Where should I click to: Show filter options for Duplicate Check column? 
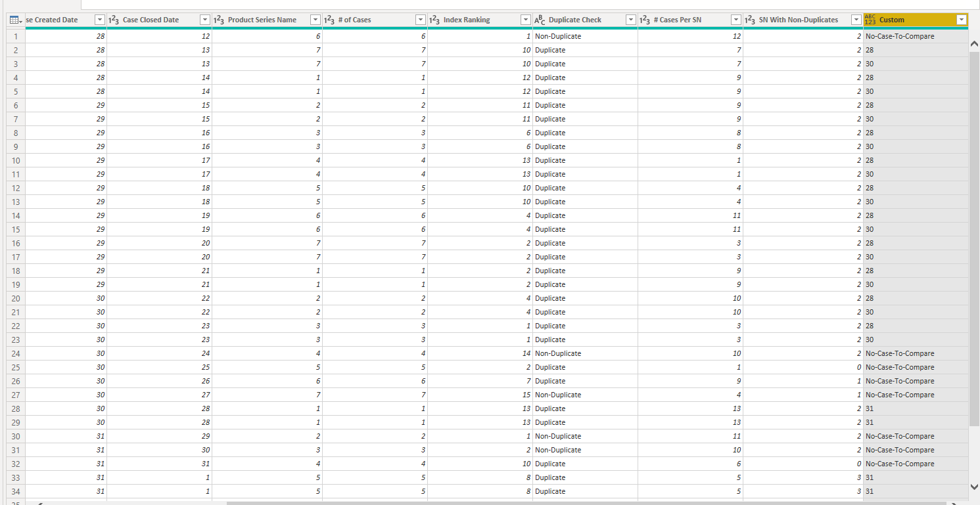[x=630, y=20]
